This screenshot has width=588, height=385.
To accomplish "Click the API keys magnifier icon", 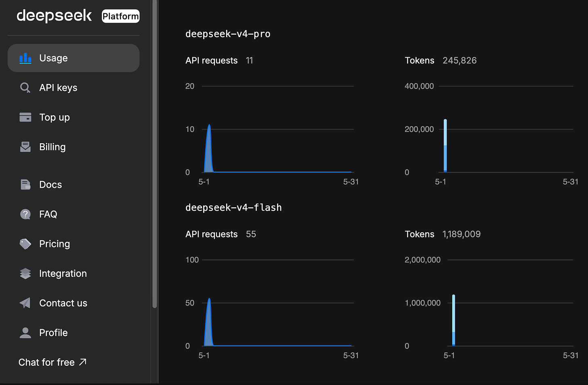I will pyautogui.click(x=25, y=88).
